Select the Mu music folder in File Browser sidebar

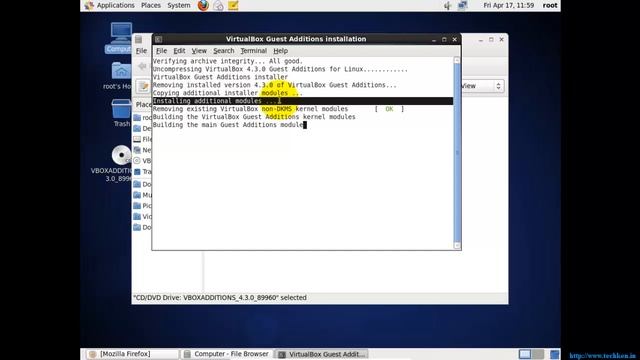click(142, 195)
